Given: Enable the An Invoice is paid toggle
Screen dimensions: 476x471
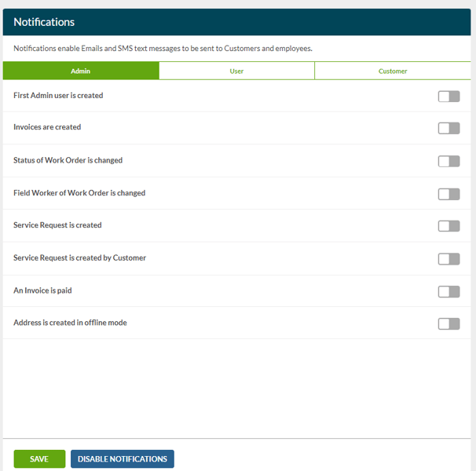Looking at the screenshot, I should [x=449, y=292].
